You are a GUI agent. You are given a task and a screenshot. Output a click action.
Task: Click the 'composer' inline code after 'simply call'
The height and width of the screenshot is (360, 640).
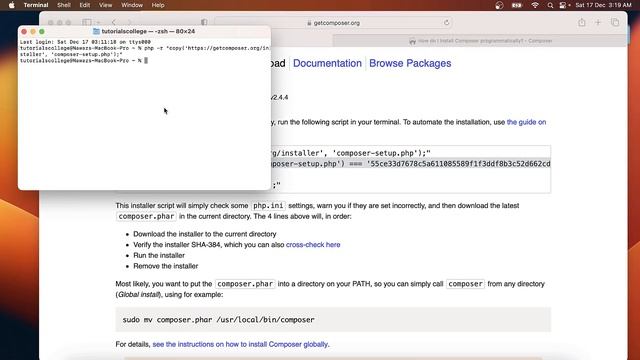[x=465, y=284]
